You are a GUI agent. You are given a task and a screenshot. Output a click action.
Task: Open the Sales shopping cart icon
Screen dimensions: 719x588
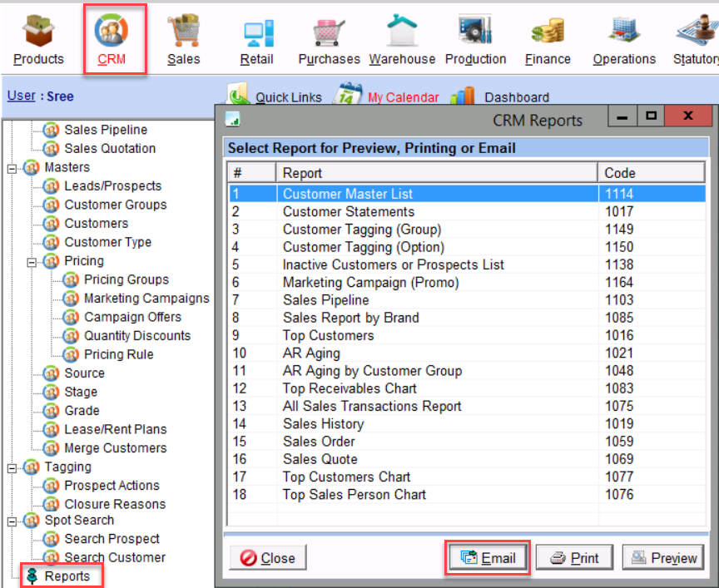183,33
